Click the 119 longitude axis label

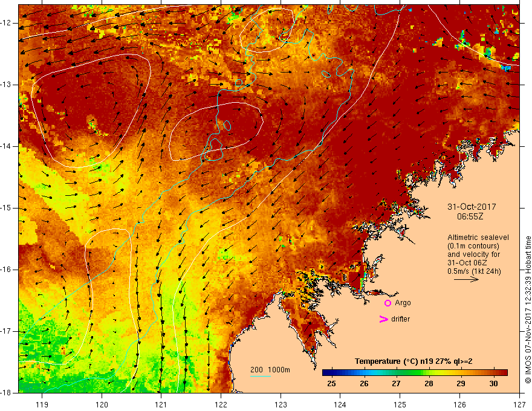pos(42,404)
